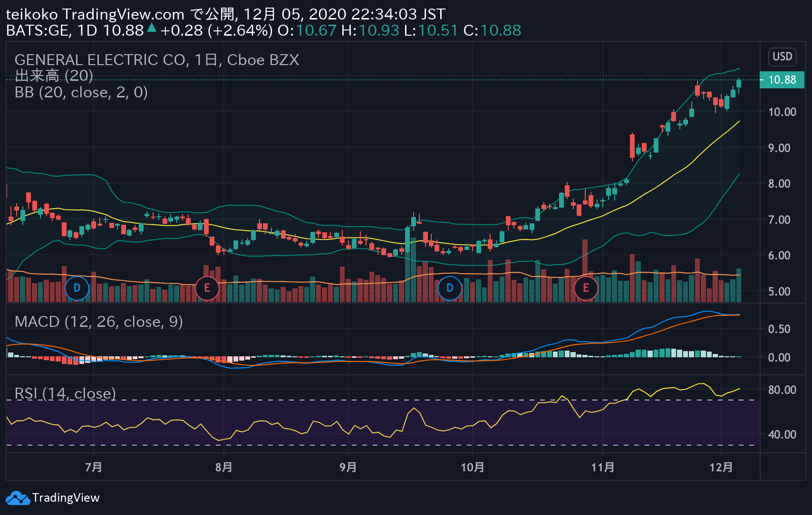The image size is (812, 515).
Task: Click the TradingView cloud logo icon
Action: (x=18, y=498)
